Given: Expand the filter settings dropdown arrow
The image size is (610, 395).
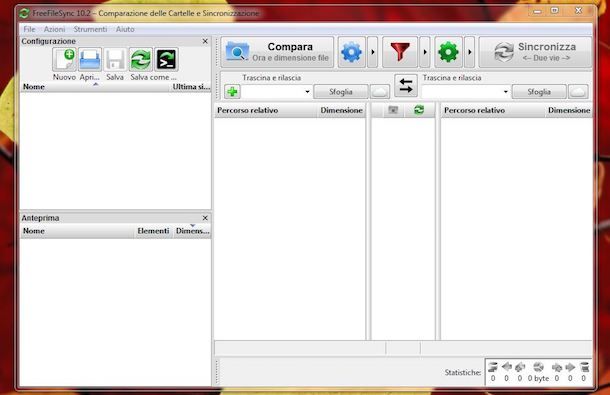Looking at the screenshot, I should tap(425, 52).
